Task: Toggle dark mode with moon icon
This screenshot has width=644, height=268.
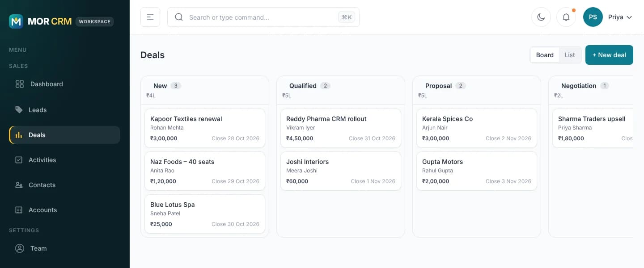Action: coord(541,17)
